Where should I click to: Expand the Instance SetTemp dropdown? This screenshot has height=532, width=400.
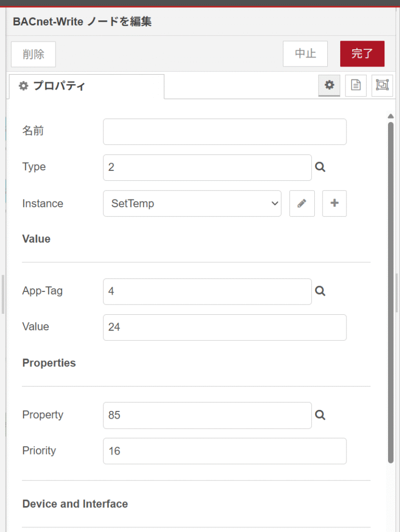point(192,203)
